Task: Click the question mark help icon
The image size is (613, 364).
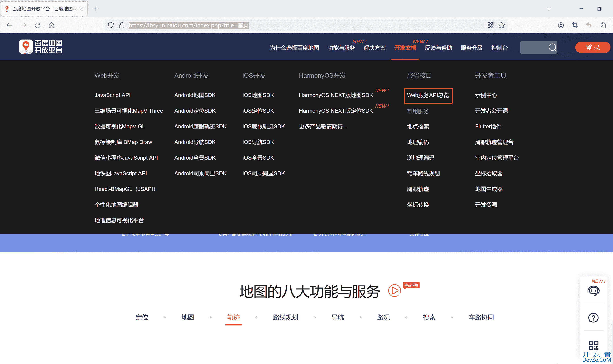Action: (x=593, y=318)
